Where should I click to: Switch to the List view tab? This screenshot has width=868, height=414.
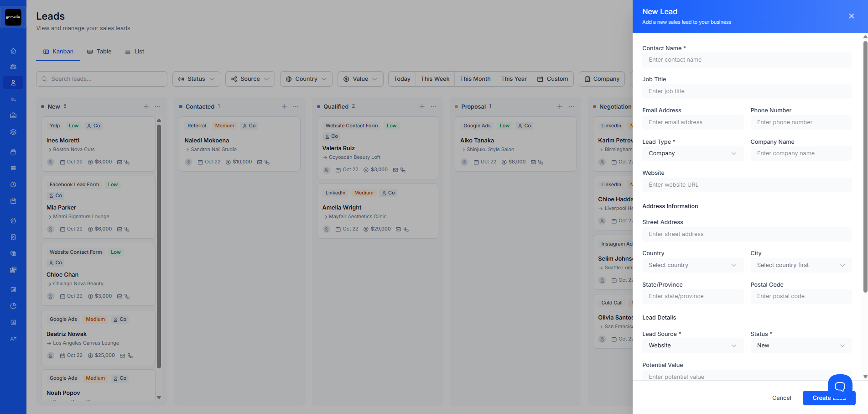[x=135, y=52]
